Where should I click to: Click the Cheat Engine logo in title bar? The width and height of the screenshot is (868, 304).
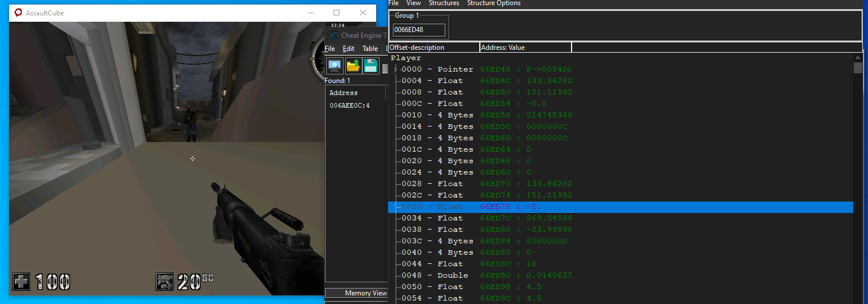334,35
